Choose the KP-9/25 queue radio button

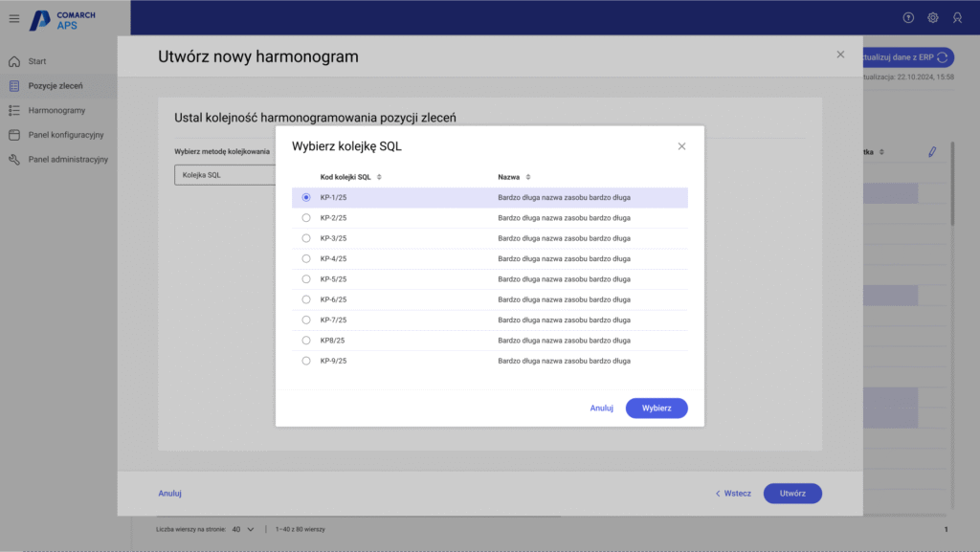pos(306,361)
